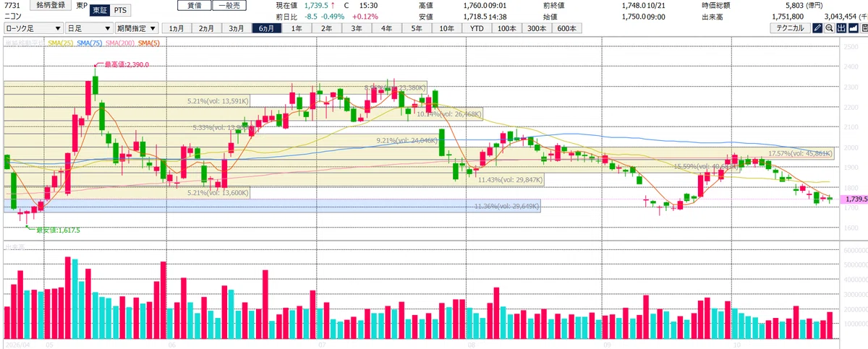Click the 2026/04 date axis label
This screenshot has width=868, height=349.
[x=16, y=345]
